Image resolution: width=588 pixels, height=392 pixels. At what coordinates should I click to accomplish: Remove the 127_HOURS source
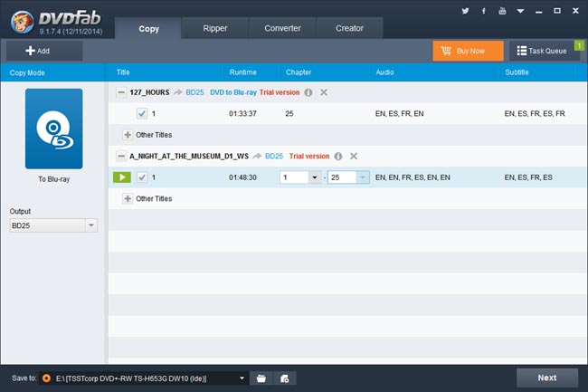324,92
